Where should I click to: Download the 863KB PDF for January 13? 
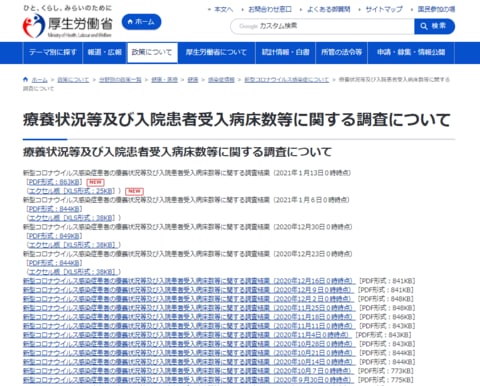[x=54, y=182]
